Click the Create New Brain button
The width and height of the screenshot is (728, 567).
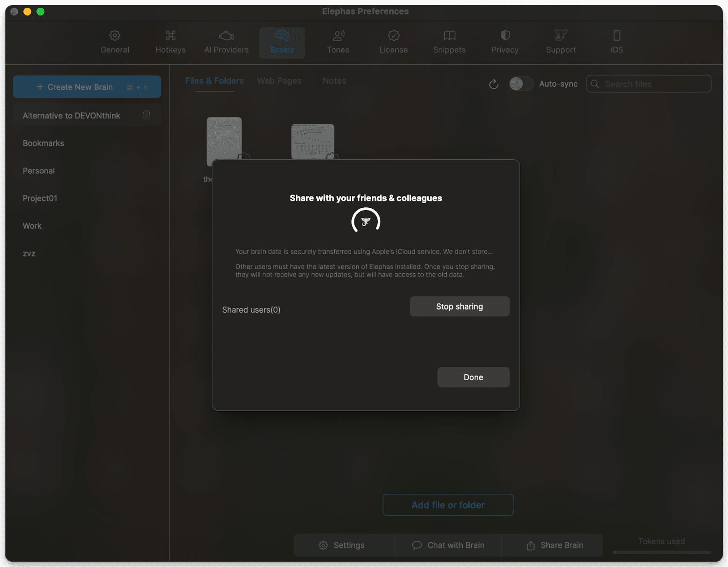[87, 87]
